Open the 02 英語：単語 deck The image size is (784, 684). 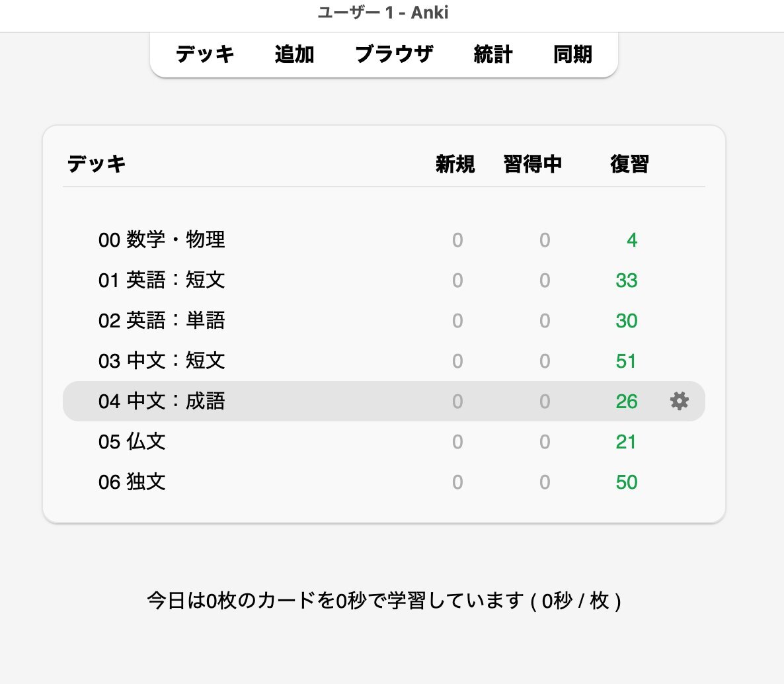pos(162,320)
